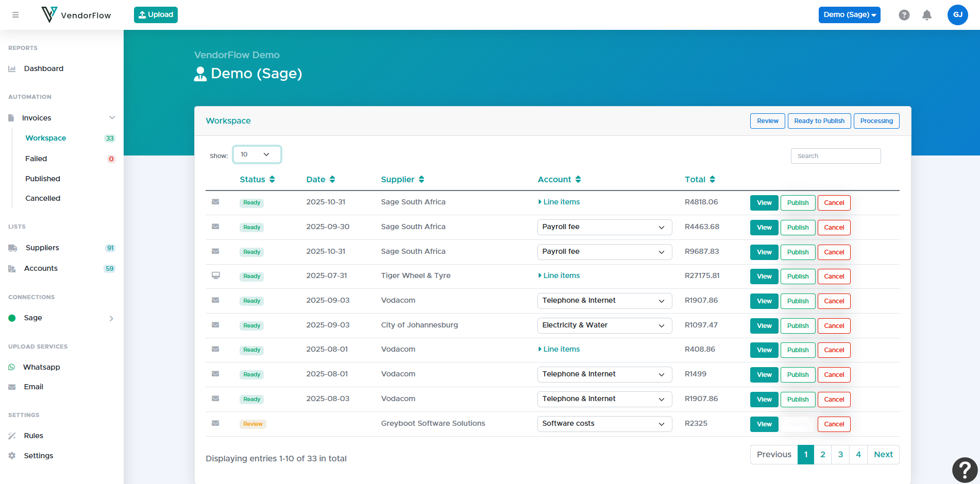Click the Workspace 33 count badge
This screenshot has height=484, width=980.
(x=110, y=139)
